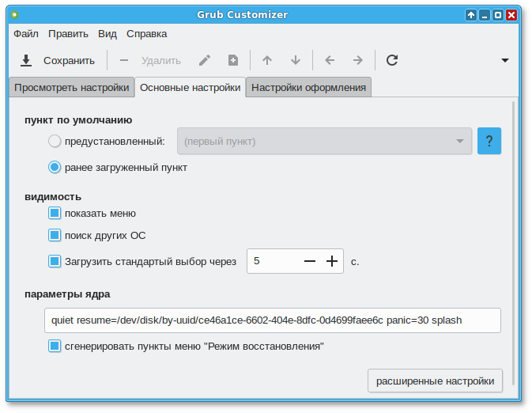Open расширенные настройки button
532x413 pixels.
[435, 381]
